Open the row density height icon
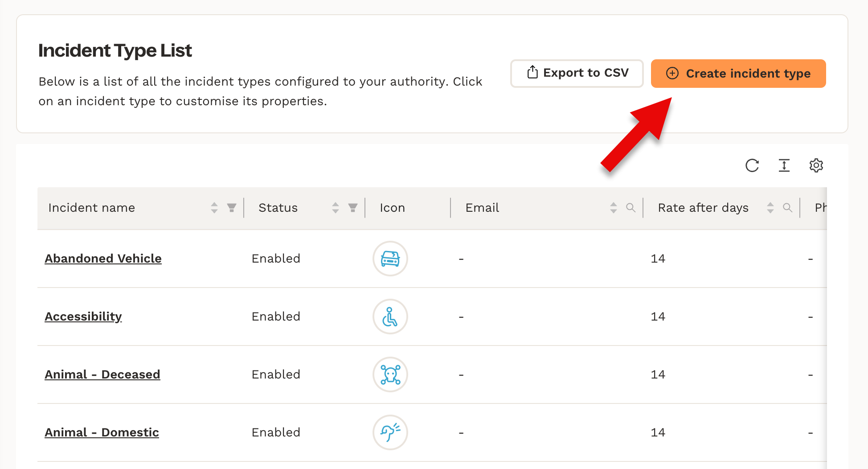Screen dimensions: 868x469 (x=784, y=165)
